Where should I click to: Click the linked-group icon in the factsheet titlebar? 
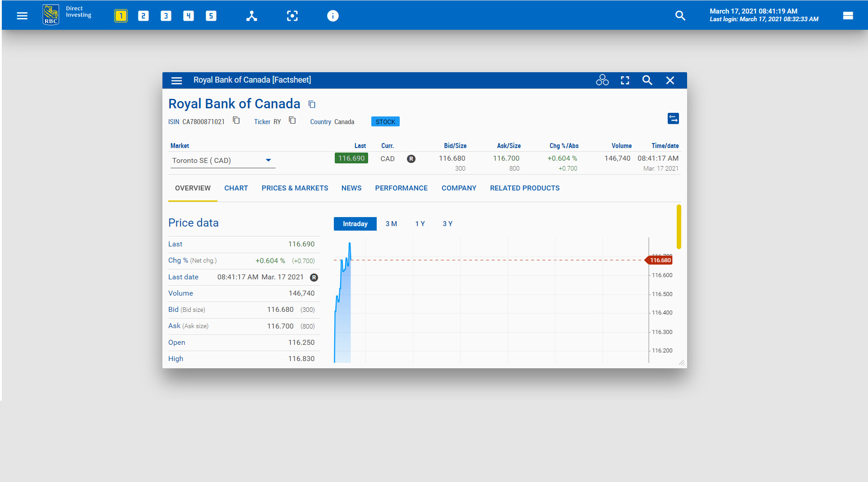tap(602, 80)
